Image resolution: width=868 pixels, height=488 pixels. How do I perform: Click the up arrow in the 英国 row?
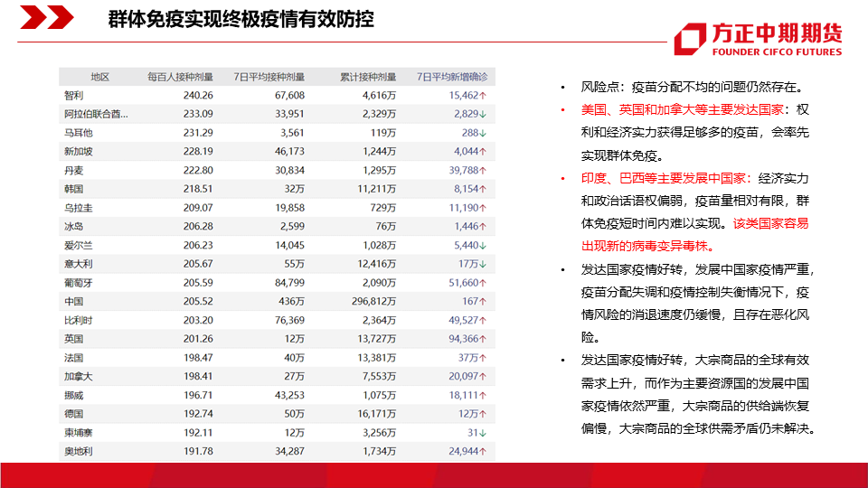click(x=484, y=339)
